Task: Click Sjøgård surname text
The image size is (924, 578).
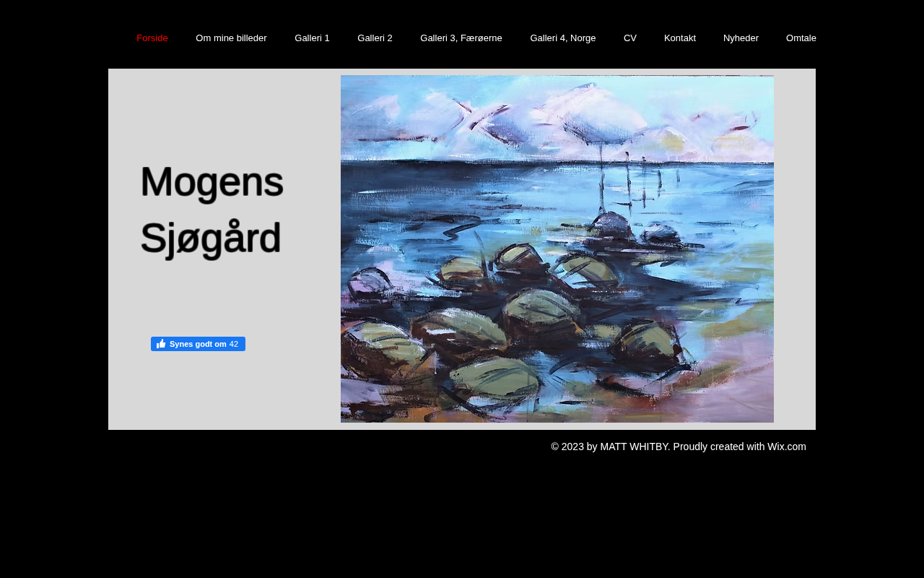Action: coord(210,238)
